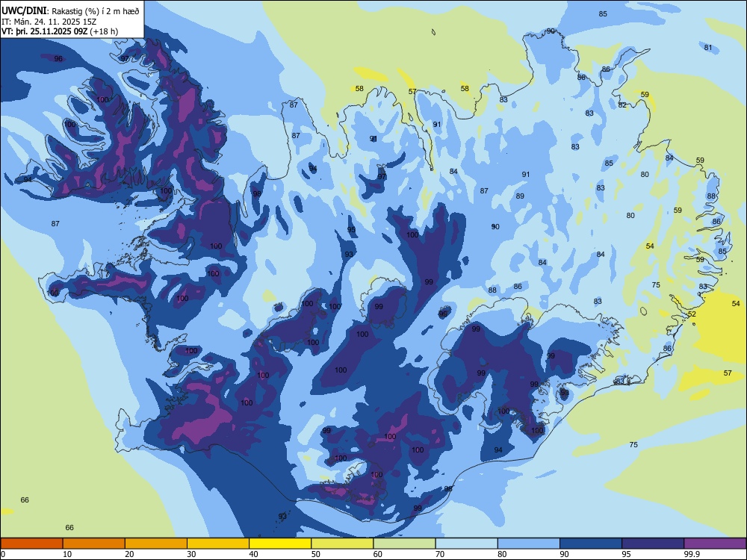Click the '52' humidity value on the map

point(692,314)
